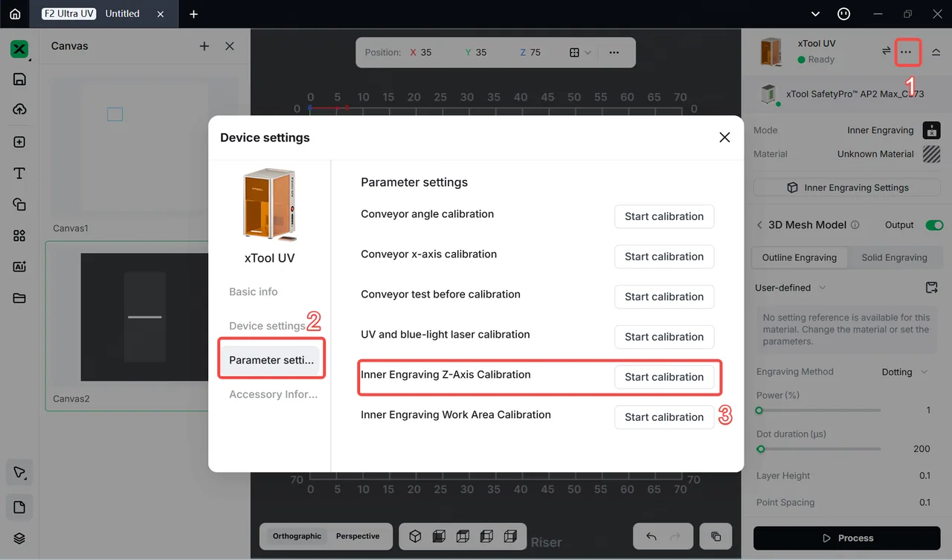Switch to Solid Engraving mode
The height and width of the screenshot is (560, 952).
click(894, 257)
